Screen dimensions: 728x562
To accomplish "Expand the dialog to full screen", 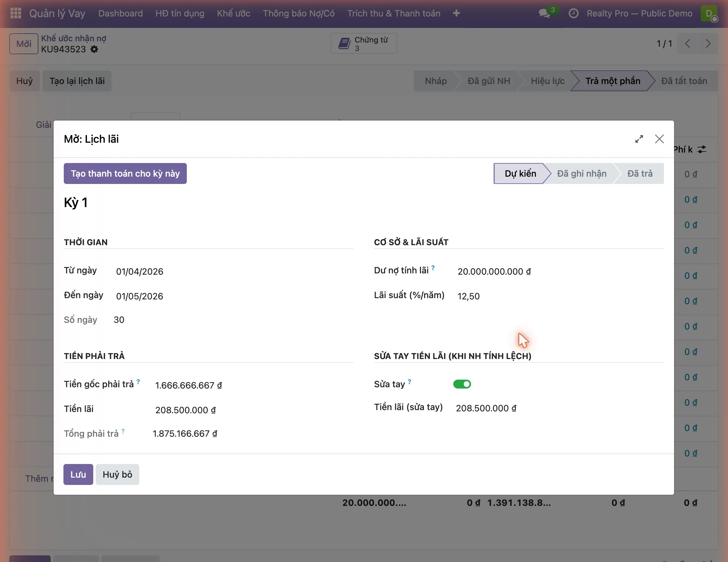I will [639, 139].
